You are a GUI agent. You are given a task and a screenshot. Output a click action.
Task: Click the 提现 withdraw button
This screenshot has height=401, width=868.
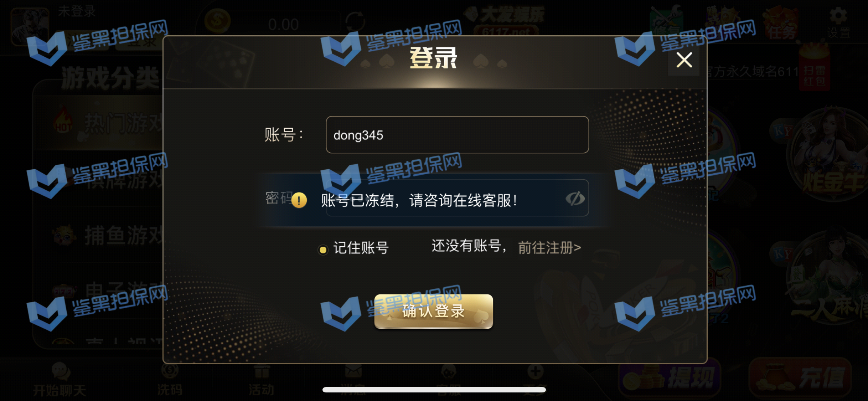pyautogui.click(x=670, y=378)
